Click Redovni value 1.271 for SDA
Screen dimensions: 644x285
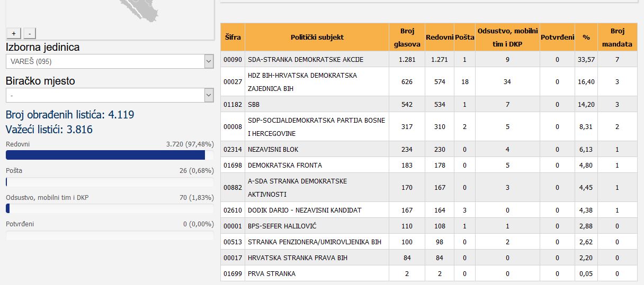(x=440, y=60)
